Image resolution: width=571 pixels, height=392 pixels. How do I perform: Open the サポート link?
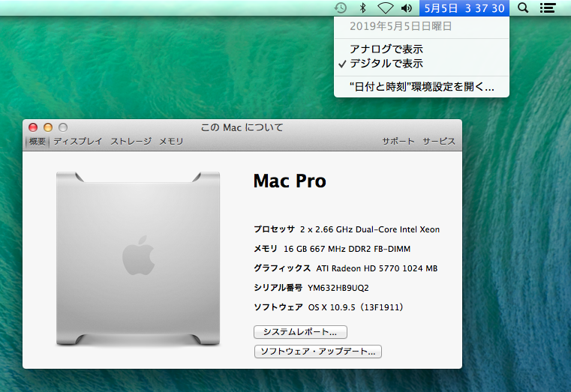click(x=398, y=141)
